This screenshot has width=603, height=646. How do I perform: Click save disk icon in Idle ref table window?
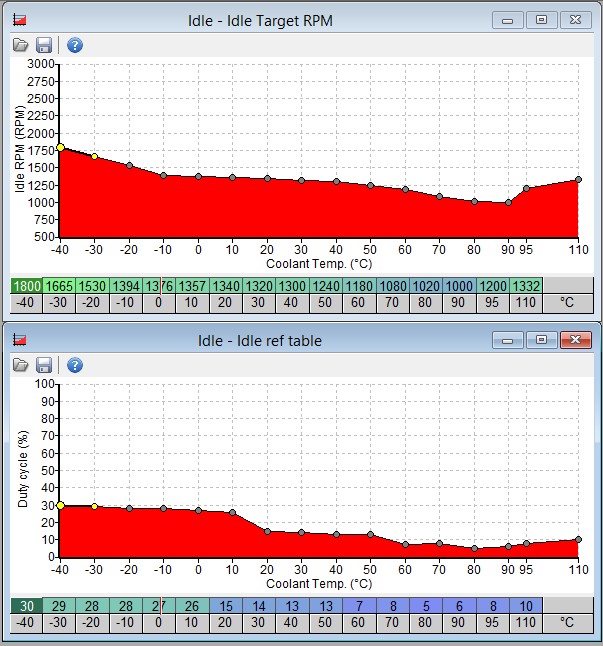pyautogui.click(x=44, y=365)
